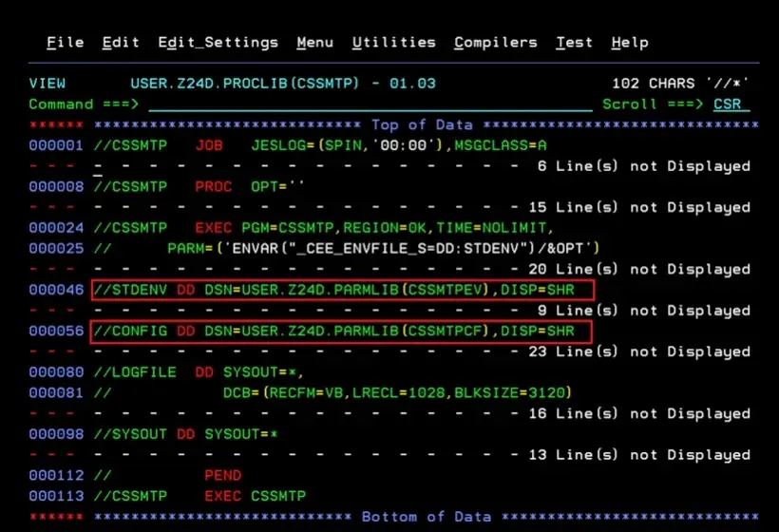Open the Menu pull-down
The height and width of the screenshot is (532, 779).
tap(315, 43)
